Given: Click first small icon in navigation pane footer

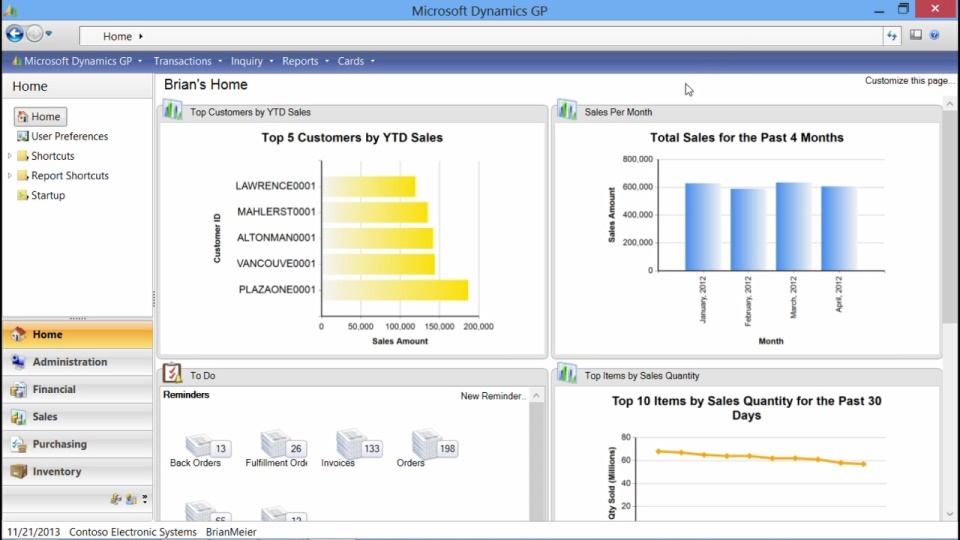Looking at the screenshot, I should coord(116,499).
